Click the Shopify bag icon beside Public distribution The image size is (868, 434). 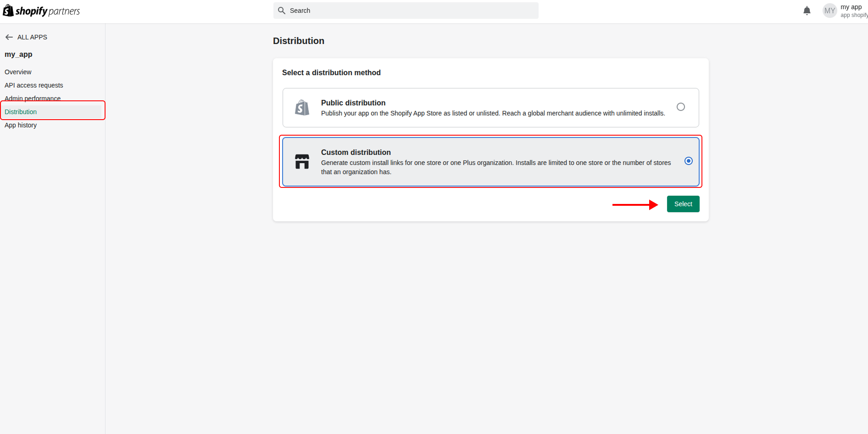pyautogui.click(x=302, y=108)
